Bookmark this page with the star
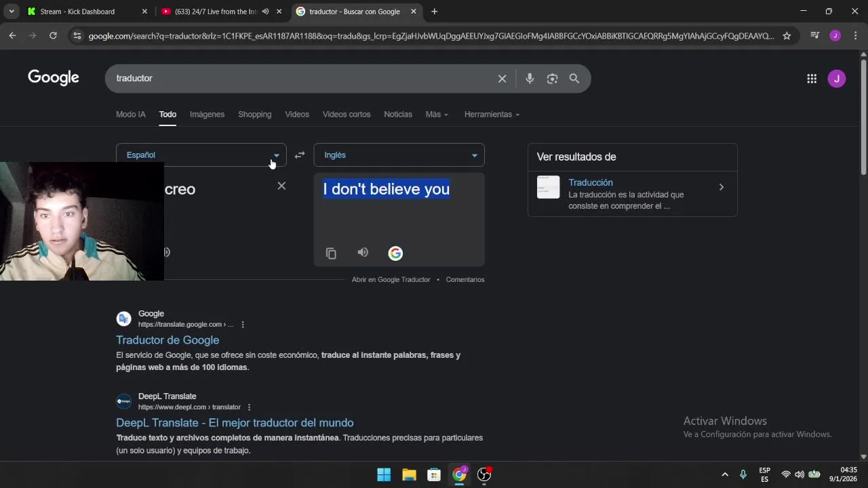Image resolution: width=868 pixels, height=488 pixels. [787, 36]
